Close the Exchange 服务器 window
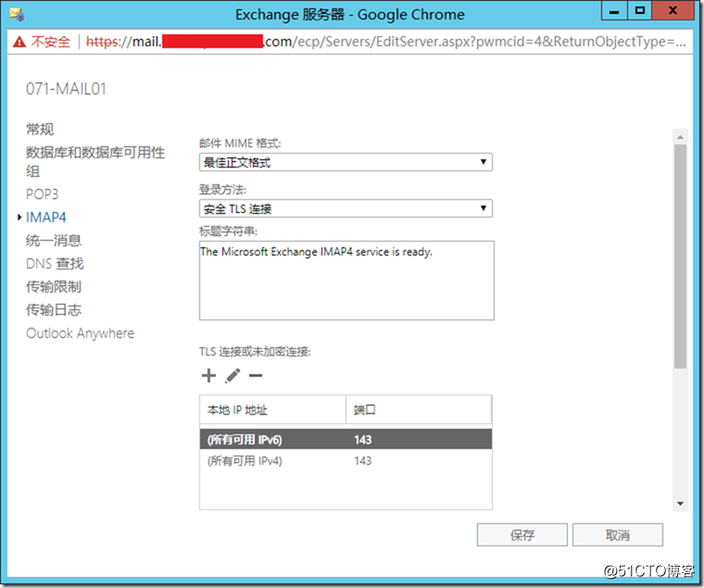 [673, 10]
